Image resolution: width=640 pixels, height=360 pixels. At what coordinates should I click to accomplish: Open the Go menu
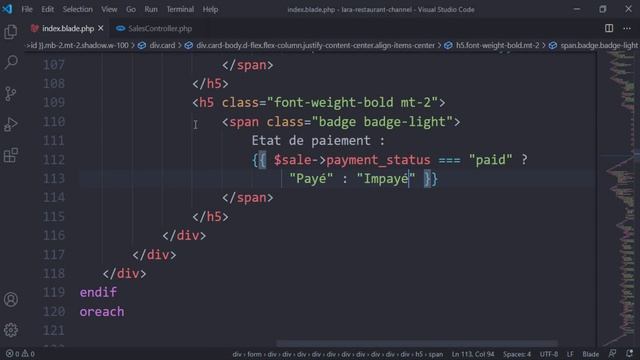(131, 9)
